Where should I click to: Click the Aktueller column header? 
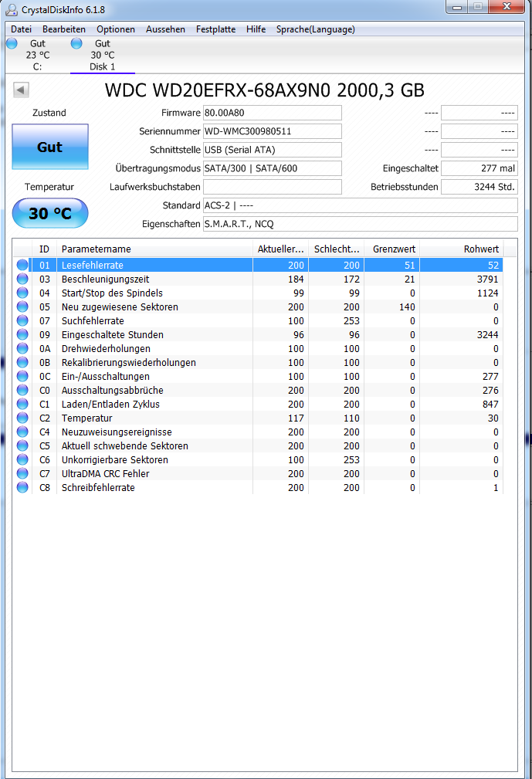click(x=280, y=249)
